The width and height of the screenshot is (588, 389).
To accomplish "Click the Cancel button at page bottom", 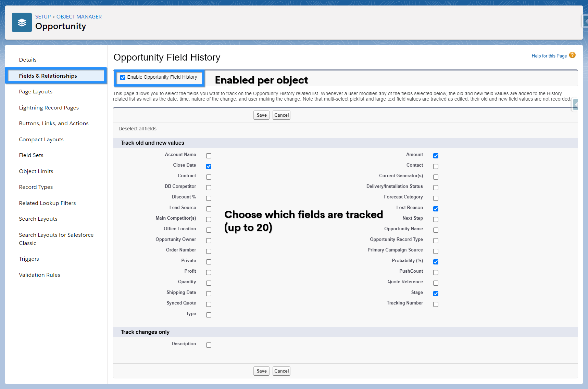I will coord(281,371).
